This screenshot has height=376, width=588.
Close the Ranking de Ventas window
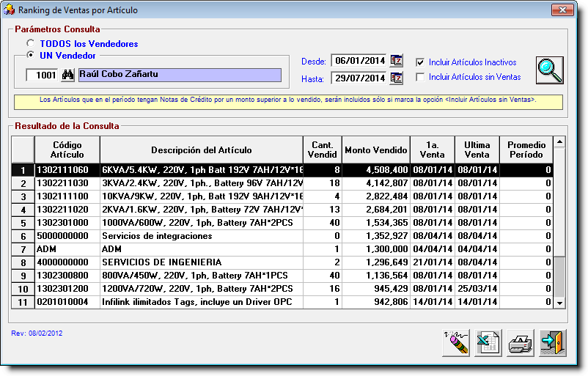562,10
